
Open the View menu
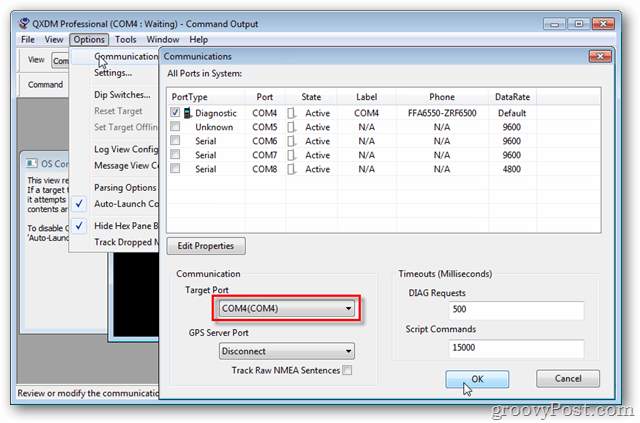point(54,40)
